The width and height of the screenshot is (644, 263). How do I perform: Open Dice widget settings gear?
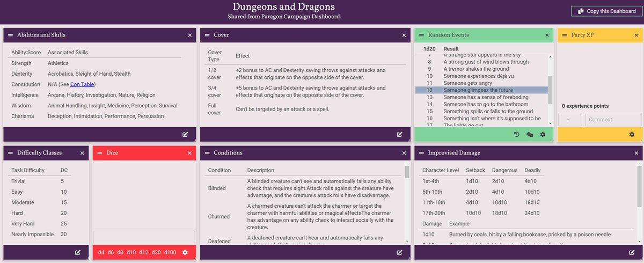[x=185, y=252]
